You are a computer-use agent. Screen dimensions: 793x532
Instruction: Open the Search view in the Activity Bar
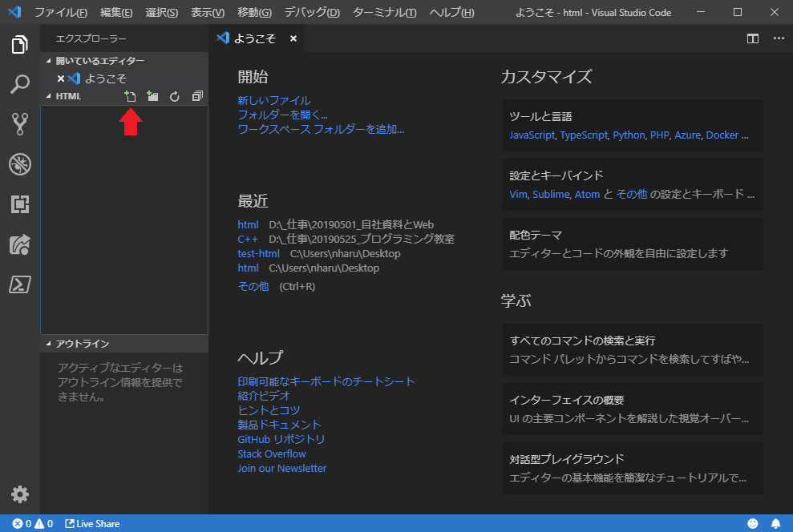click(18, 84)
